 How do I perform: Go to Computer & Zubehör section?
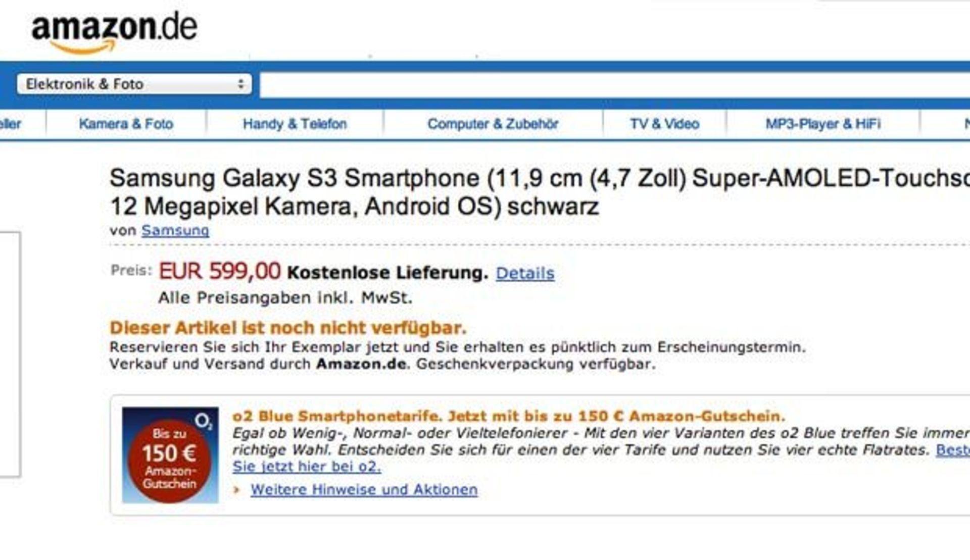point(493,124)
